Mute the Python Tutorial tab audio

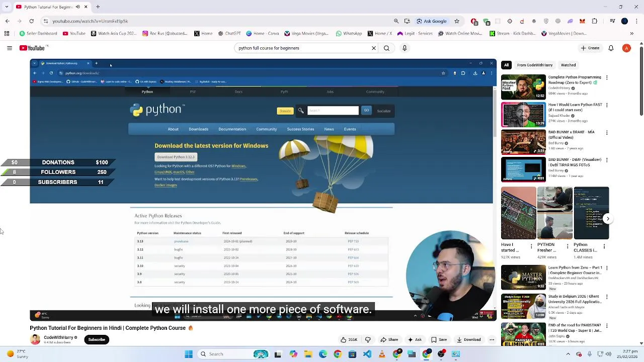click(x=77, y=7)
